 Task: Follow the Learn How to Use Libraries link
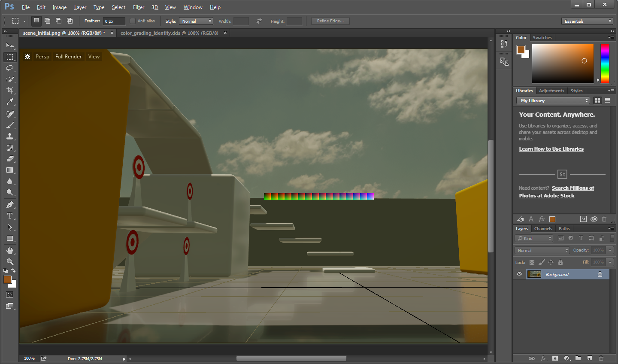[551, 149]
